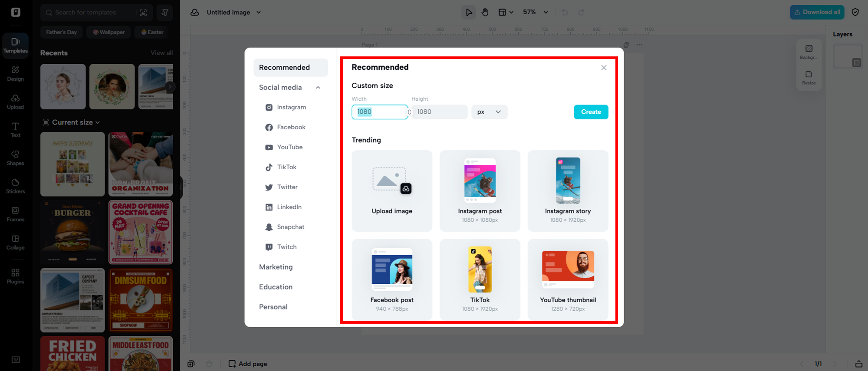The width and height of the screenshot is (868, 371).
Task: Open the Stickers panel in sidebar
Action: click(15, 186)
